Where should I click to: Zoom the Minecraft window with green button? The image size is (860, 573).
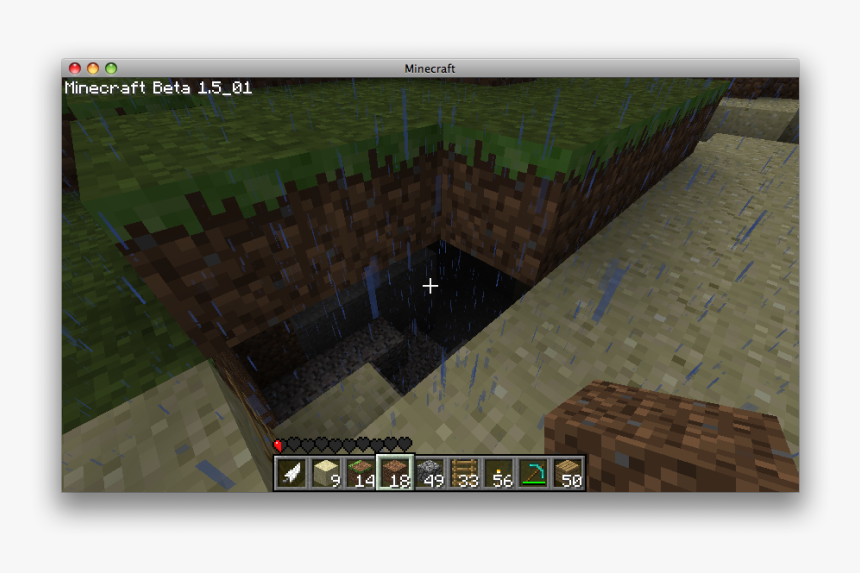pos(111,68)
